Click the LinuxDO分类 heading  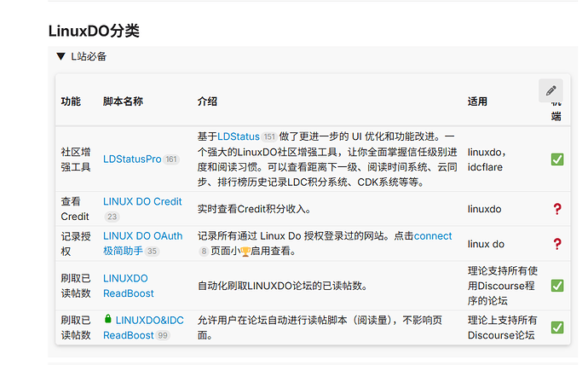pyautogui.click(x=94, y=31)
